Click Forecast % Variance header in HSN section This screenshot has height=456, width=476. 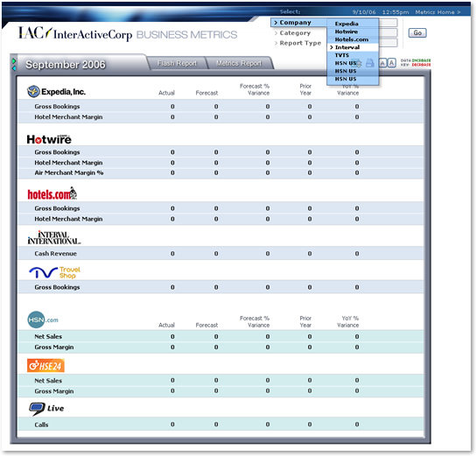tap(255, 322)
